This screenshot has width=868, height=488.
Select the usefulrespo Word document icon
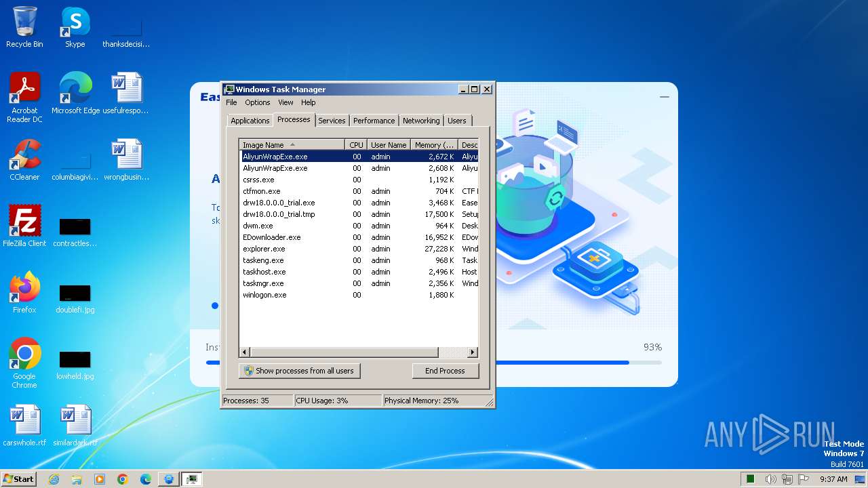pyautogui.click(x=126, y=94)
